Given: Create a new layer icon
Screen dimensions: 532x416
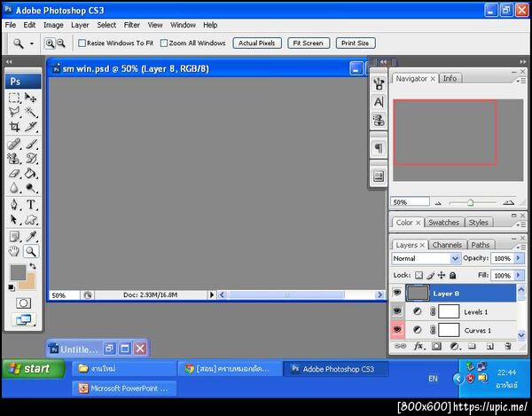Looking at the screenshot, I should point(489,346).
